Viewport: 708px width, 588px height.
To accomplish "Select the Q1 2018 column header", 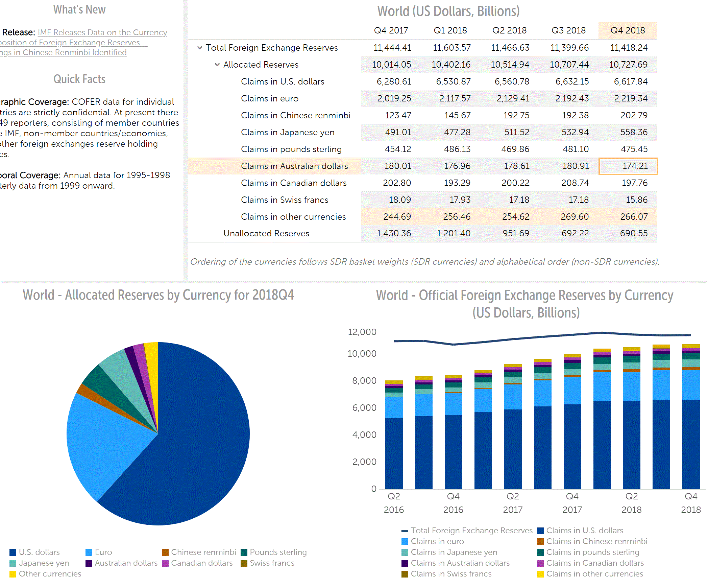I will click(450, 30).
